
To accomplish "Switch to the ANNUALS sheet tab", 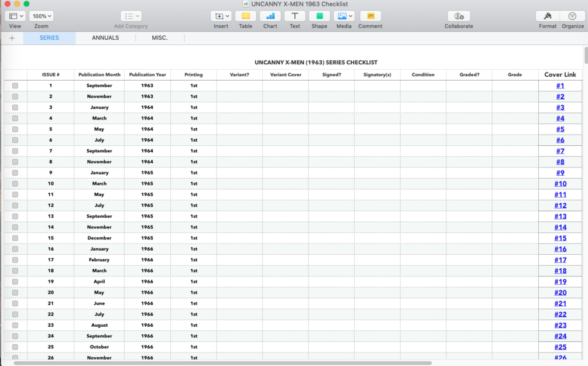I will click(105, 38).
